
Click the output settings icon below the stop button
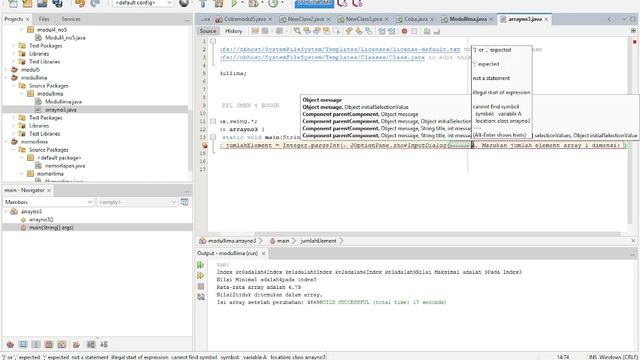200,297
